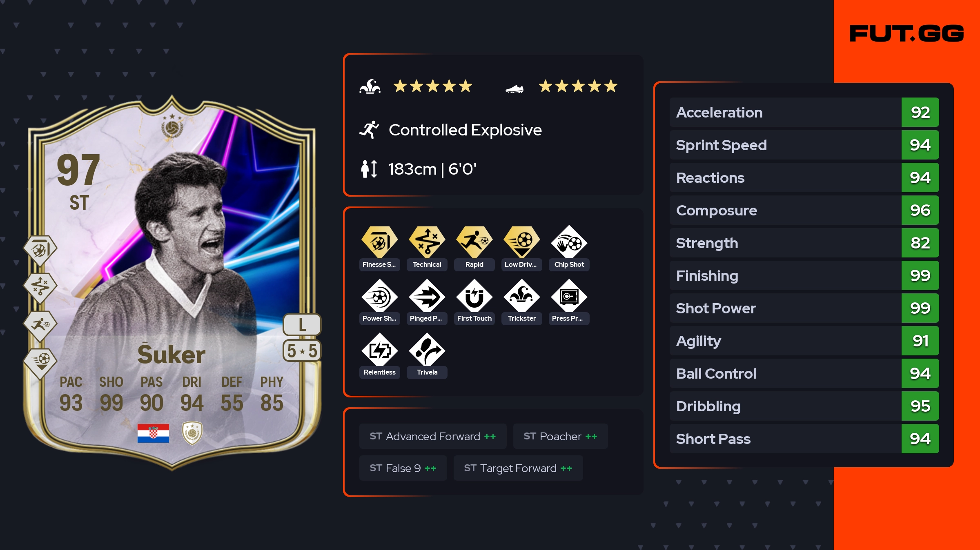The image size is (980, 550).
Task: Select the ST Advanced Forward role
Action: coord(433,436)
